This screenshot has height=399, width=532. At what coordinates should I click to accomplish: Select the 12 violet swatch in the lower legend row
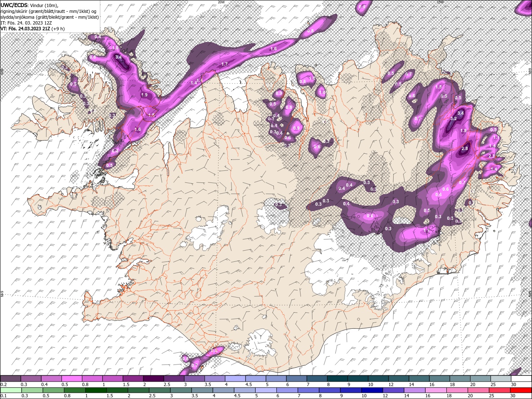pyautogui.click(x=393, y=390)
